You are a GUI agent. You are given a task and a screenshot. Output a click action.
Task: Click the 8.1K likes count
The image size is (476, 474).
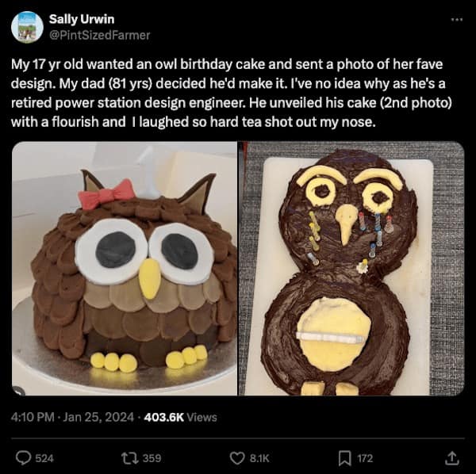[259, 458]
